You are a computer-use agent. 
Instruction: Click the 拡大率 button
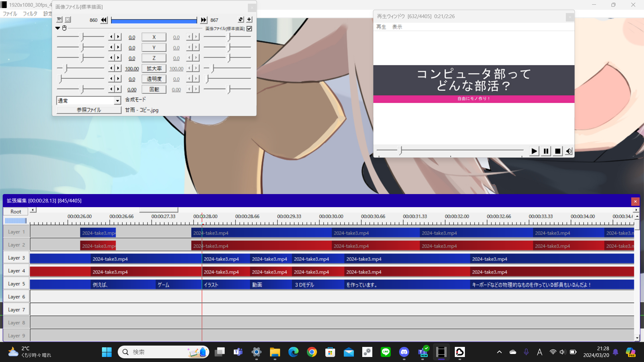tap(154, 68)
